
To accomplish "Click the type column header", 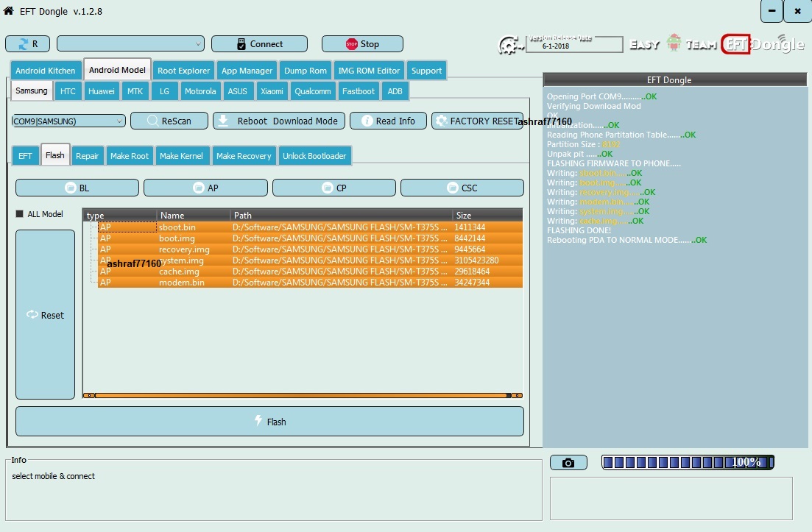I will 119,216.
